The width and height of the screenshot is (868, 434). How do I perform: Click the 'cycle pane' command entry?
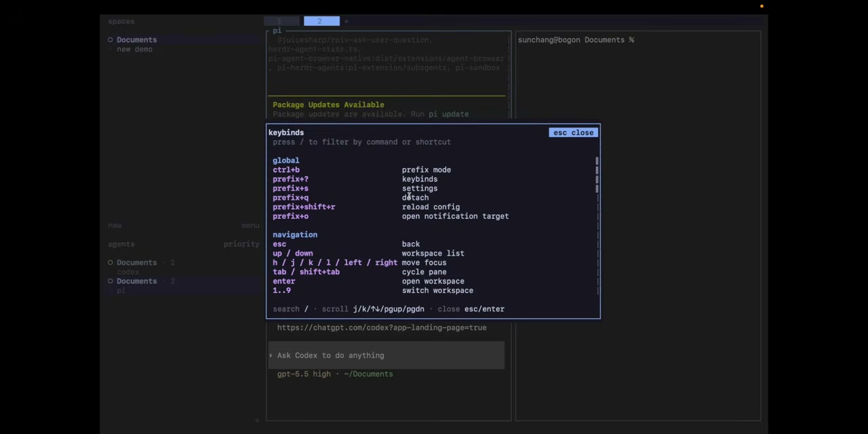click(425, 272)
